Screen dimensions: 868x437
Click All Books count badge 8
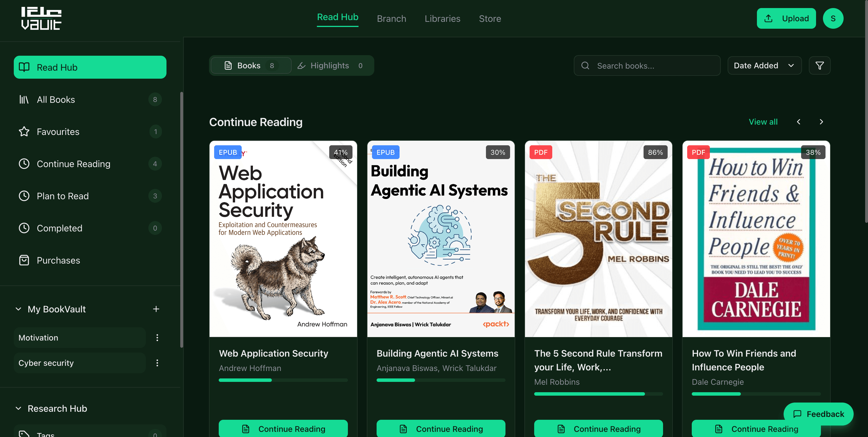155,99
